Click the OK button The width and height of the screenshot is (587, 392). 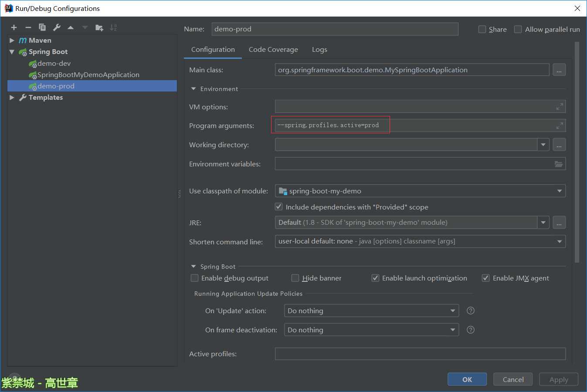(467, 379)
